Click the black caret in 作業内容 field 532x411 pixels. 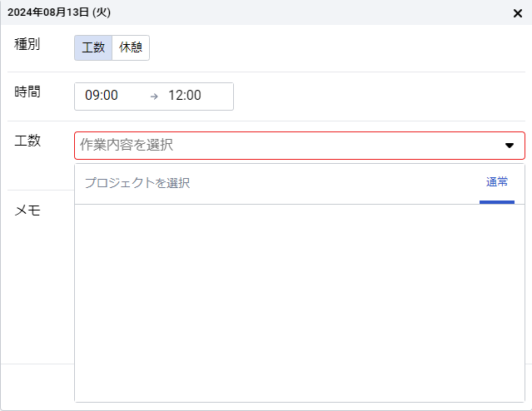click(509, 146)
